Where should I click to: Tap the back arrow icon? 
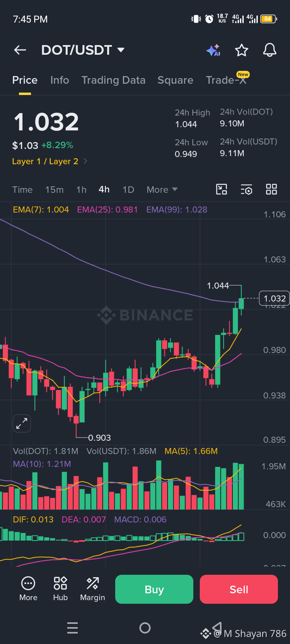coord(20,50)
